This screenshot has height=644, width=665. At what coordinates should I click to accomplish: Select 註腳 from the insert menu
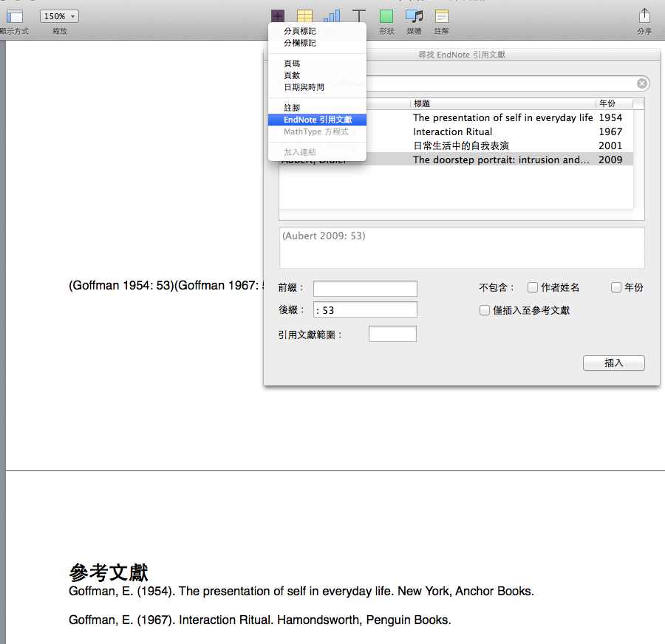click(x=290, y=106)
